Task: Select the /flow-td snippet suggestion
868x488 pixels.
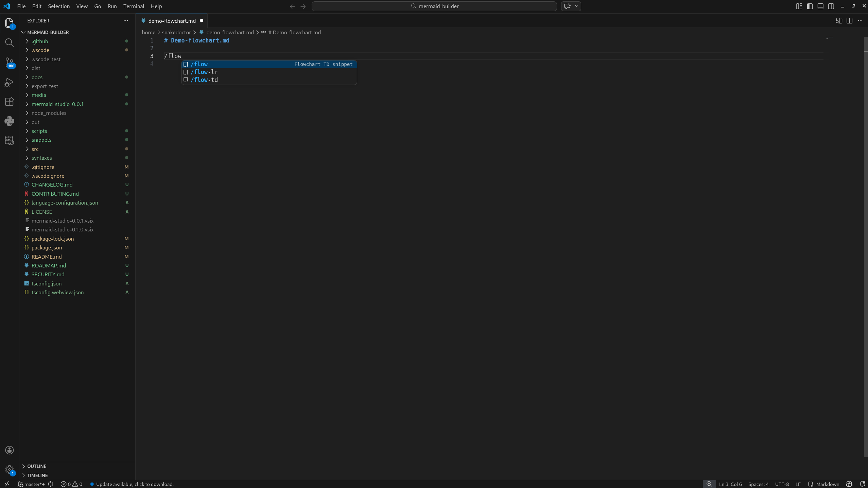Action: click(x=205, y=80)
